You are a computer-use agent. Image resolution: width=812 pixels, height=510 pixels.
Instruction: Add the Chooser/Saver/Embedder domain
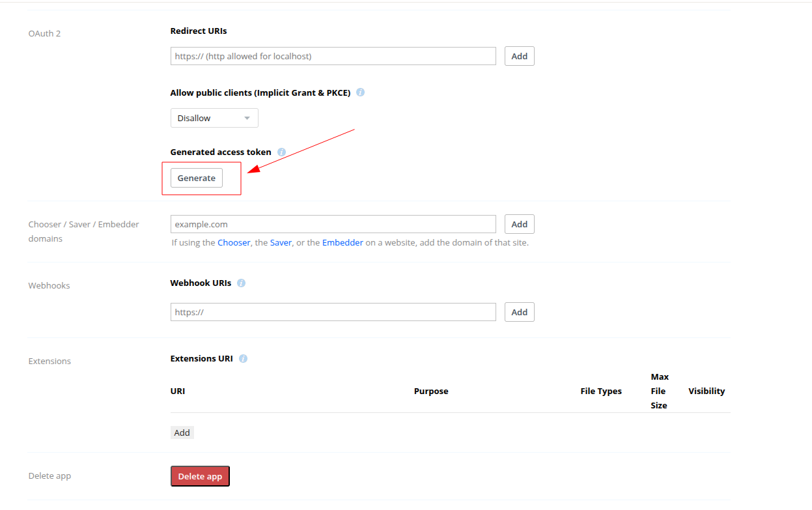coord(519,224)
